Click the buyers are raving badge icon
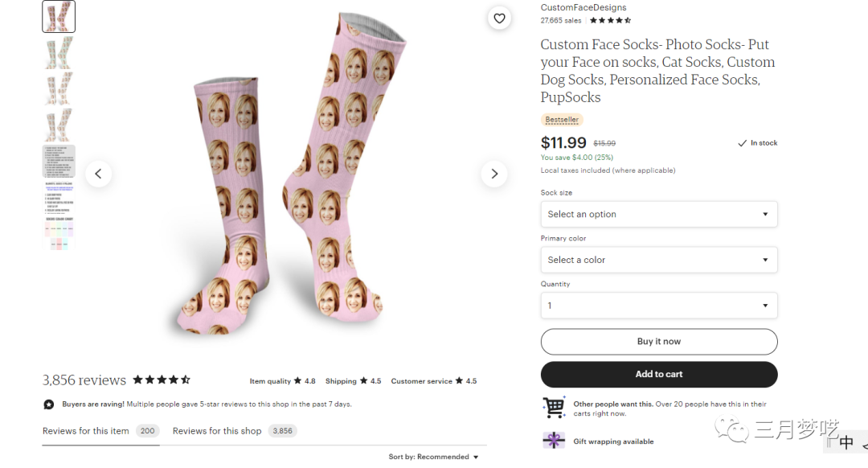This screenshot has width=868, height=468. [x=49, y=404]
